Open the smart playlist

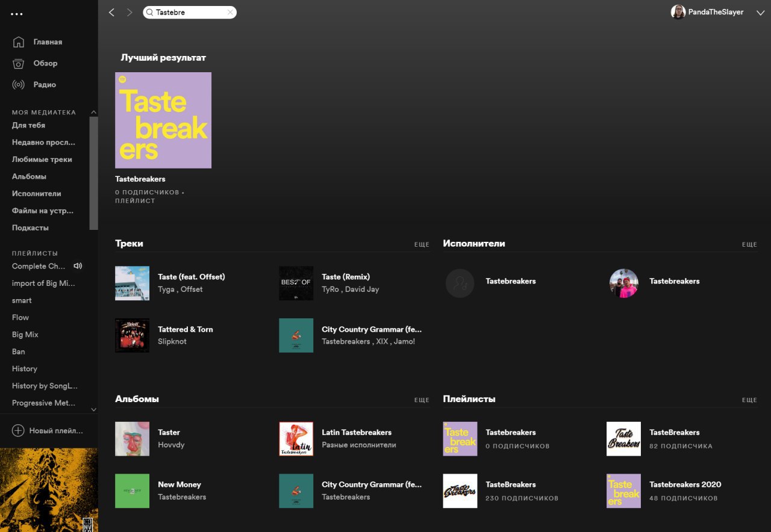pyautogui.click(x=22, y=300)
